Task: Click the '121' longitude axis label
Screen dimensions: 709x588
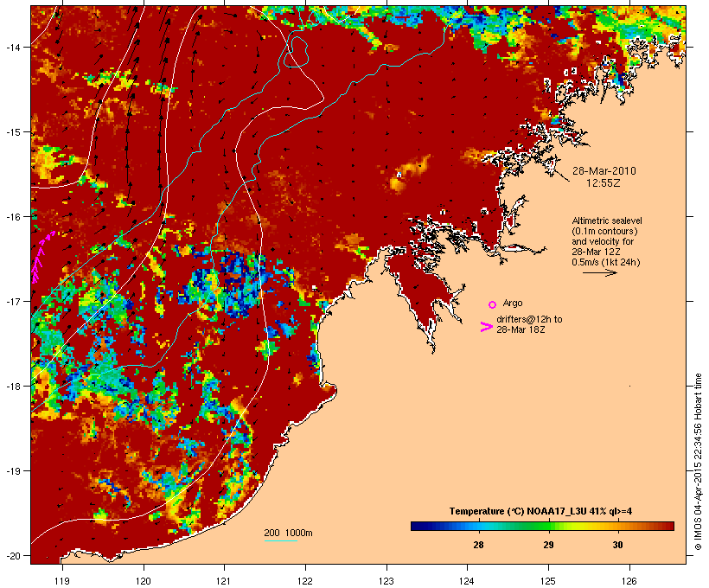Action: click(224, 581)
